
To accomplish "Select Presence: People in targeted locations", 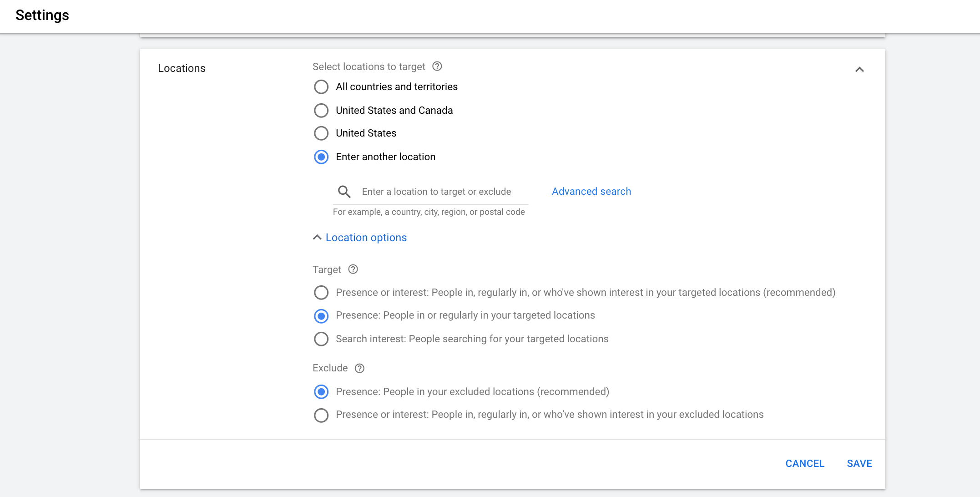I will tap(321, 316).
